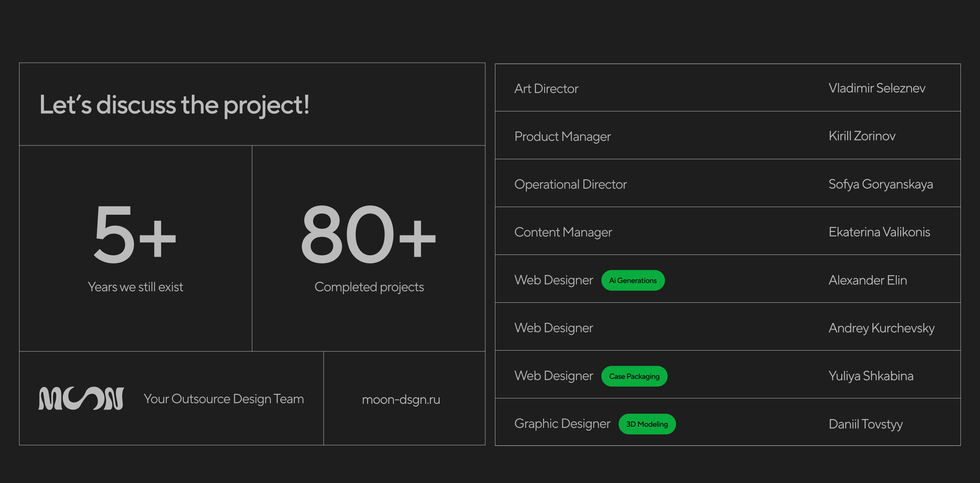Click the Case Packaging green badge
This screenshot has width=980, height=483.
[634, 376]
